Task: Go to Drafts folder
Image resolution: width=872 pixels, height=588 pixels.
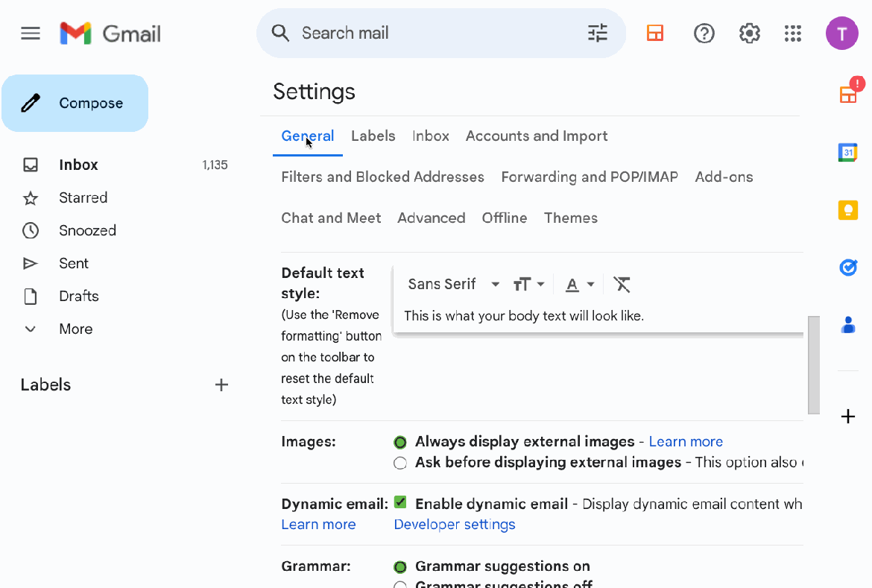Action: click(78, 296)
